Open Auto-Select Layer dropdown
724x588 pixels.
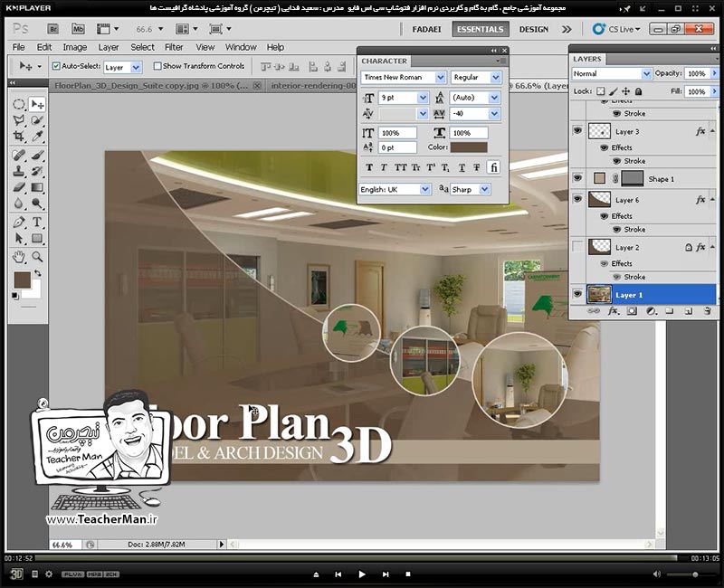(x=136, y=67)
